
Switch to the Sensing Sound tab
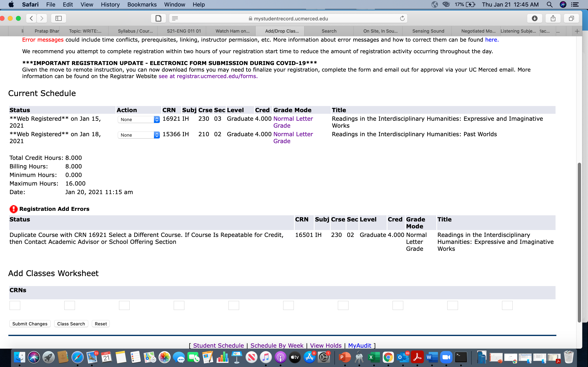point(428,31)
